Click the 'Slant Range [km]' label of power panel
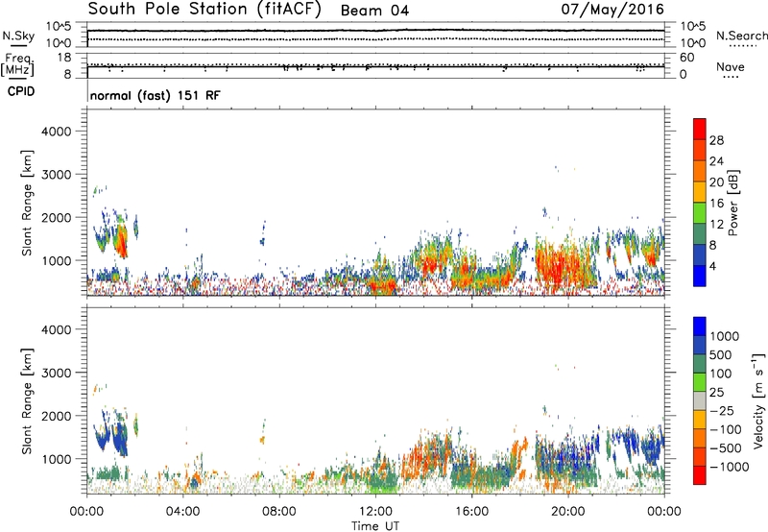The image size is (768, 532). tap(27, 203)
